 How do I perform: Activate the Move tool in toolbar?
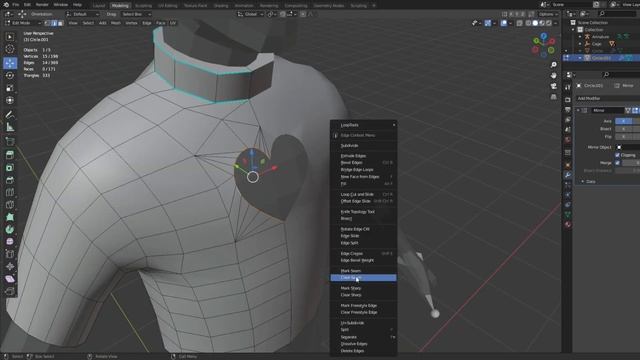tap(10, 63)
